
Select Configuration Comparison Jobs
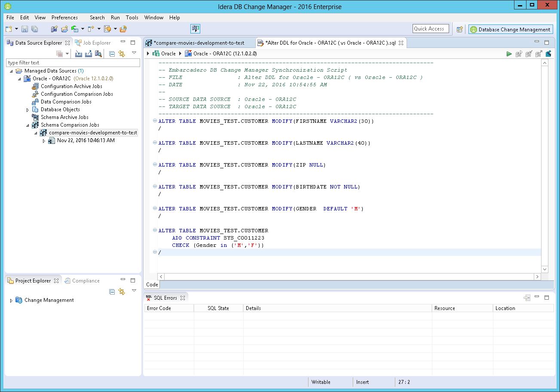coord(77,94)
